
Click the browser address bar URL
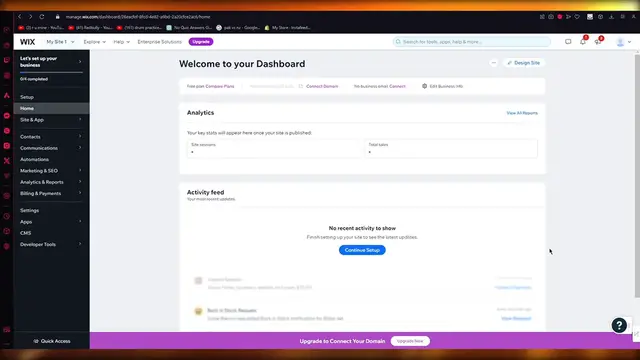point(138,17)
